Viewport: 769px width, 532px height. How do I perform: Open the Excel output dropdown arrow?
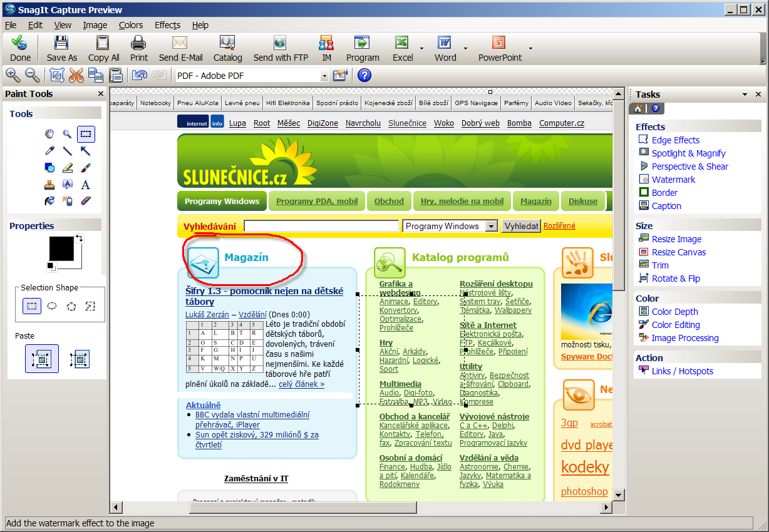pos(421,48)
